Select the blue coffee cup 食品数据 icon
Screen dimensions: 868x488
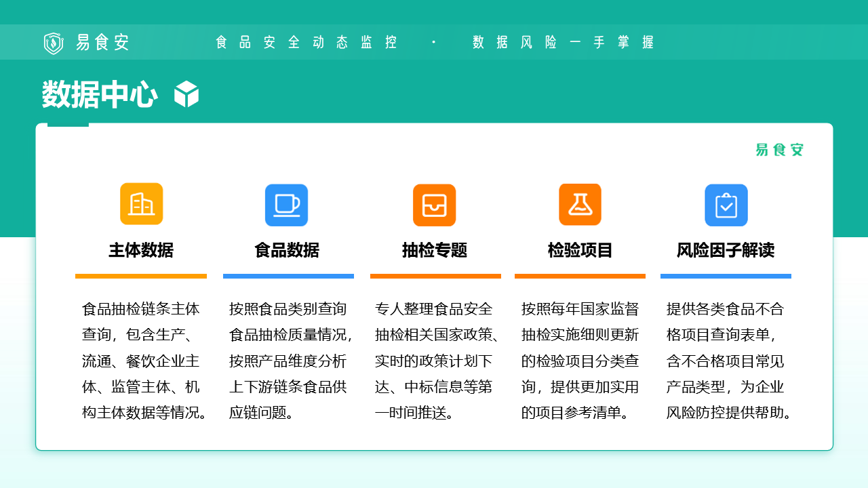286,205
